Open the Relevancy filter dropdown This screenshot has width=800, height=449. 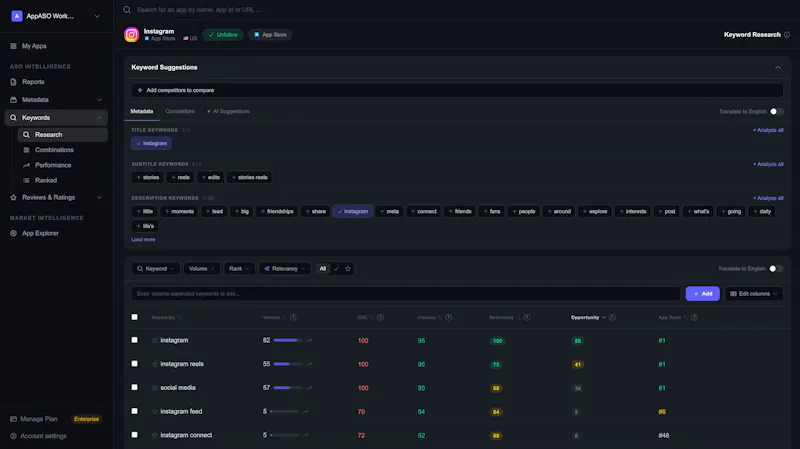coord(285,269)
